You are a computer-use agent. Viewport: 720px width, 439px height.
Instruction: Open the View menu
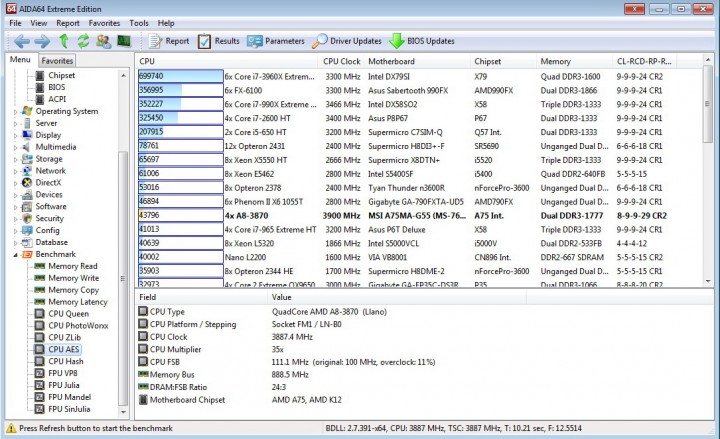pyautogui.click(x=39, y=23)
